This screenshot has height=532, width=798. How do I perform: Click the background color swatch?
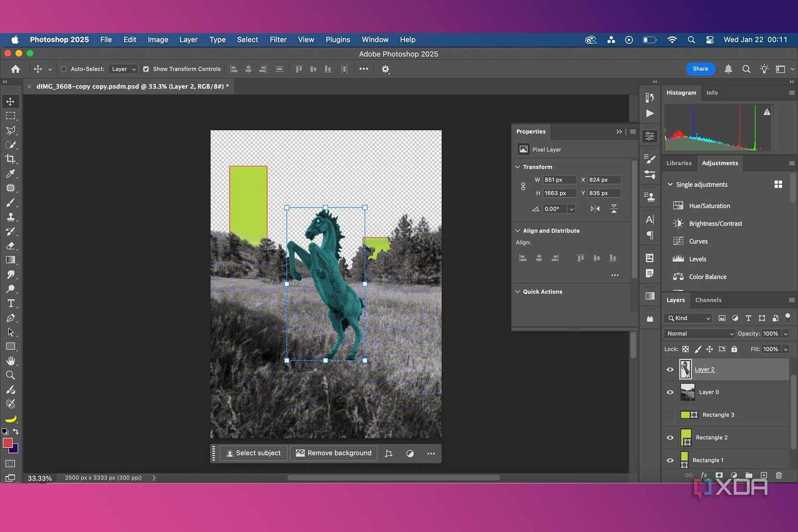coord(15,450)
